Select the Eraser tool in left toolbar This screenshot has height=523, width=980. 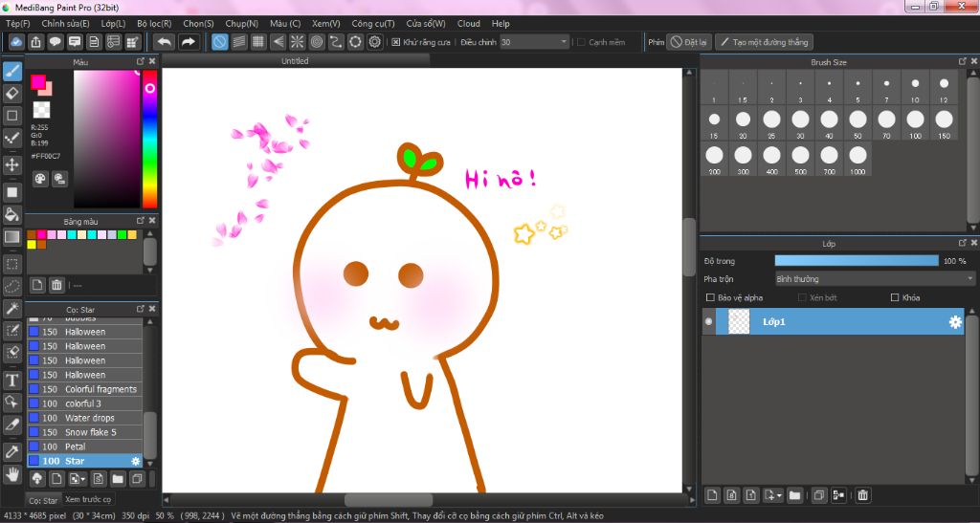click(12, 93)
